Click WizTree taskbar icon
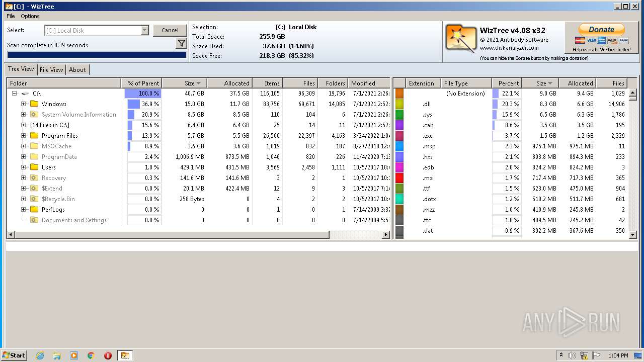 tap(125, 355)
